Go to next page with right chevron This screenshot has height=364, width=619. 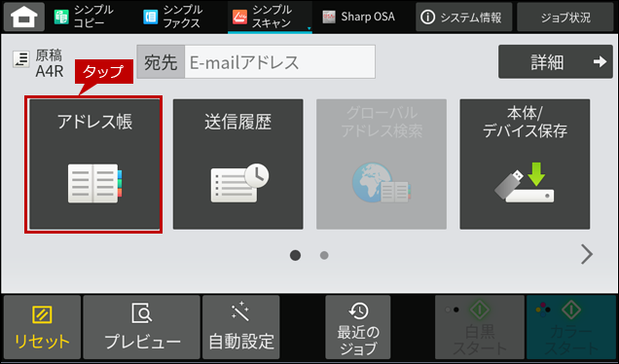point(587,254)
